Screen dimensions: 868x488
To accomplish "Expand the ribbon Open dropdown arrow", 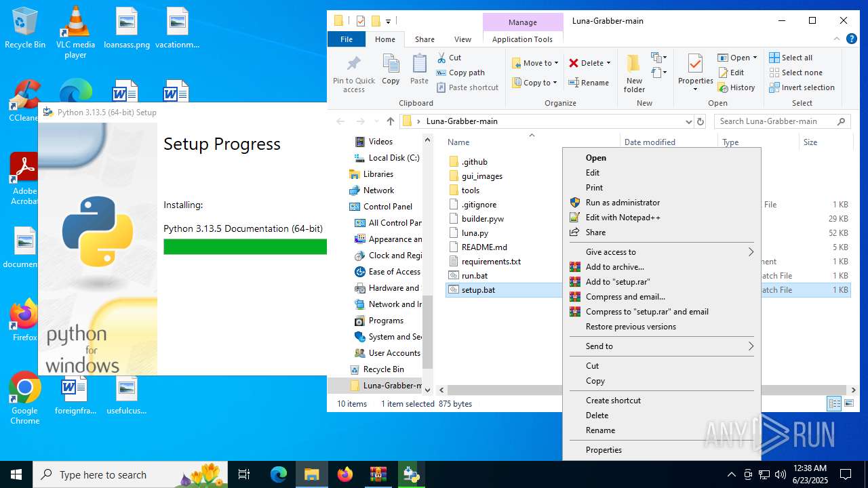I will tap(755, 58).
